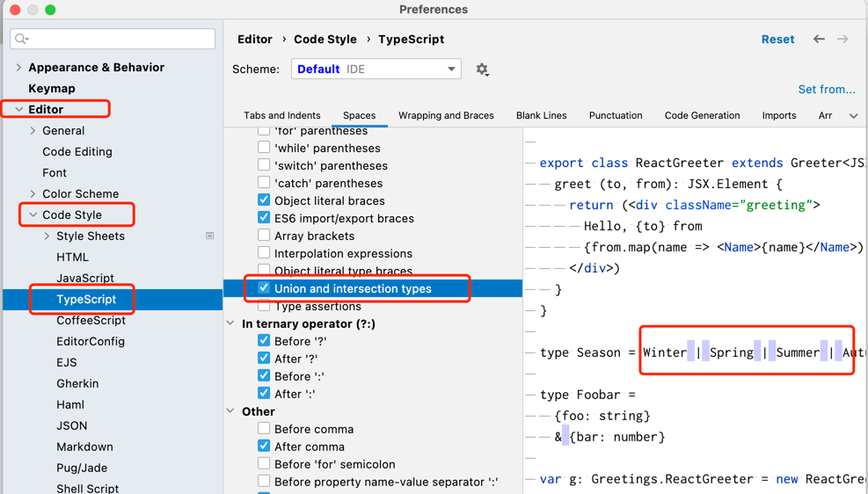
Task: Switch to Punctuation tab
Action: [615, 115]
